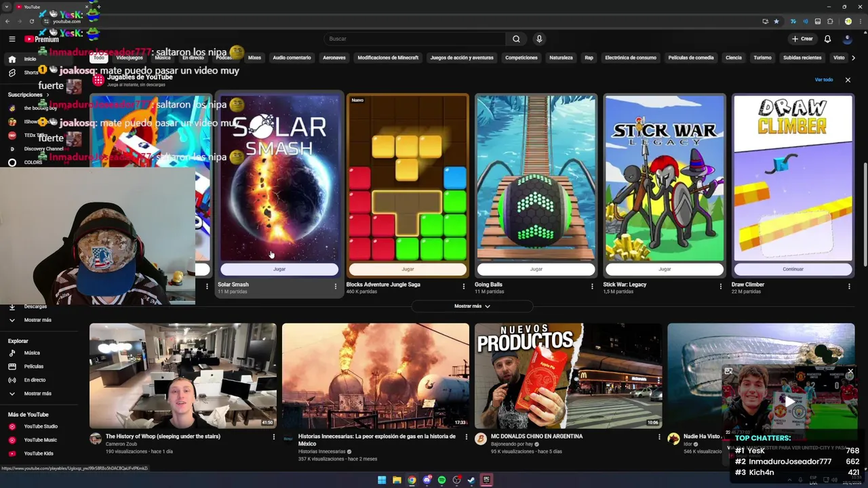
Task: Click the YouTube Premium logo
Action: point(42,39)
